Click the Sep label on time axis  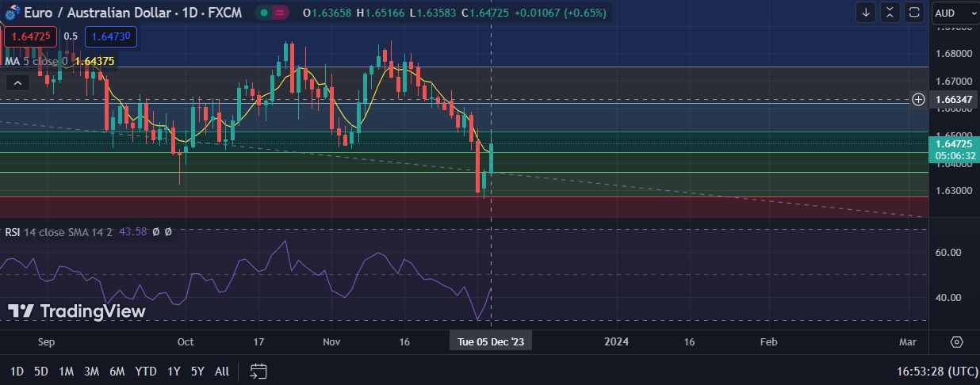[47, 342]
